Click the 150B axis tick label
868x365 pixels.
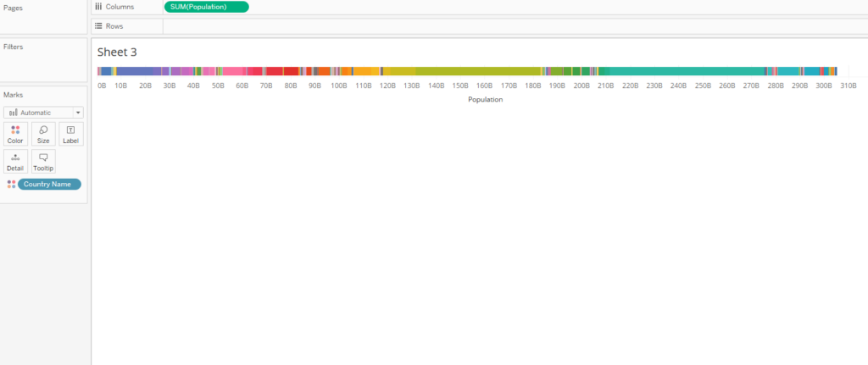click(460, 86)
